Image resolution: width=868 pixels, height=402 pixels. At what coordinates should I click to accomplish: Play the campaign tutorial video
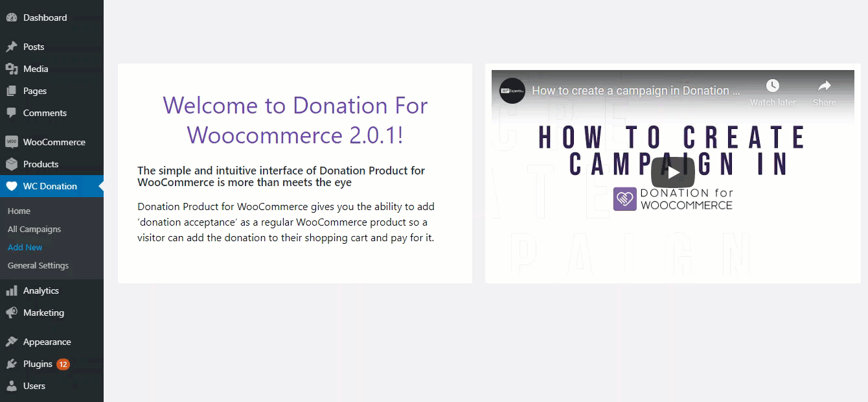673,172
